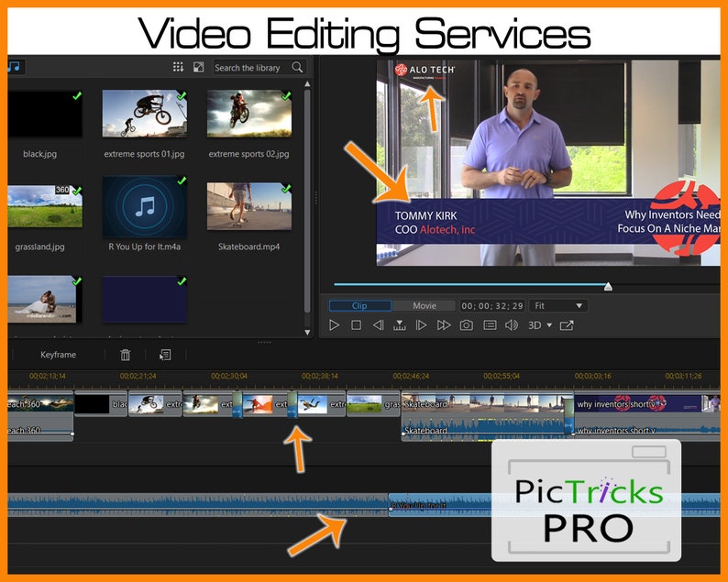Screen dimensions: 728x582
Task: Play the preview video
Action: pyautogui.click(x=334, y=325)
